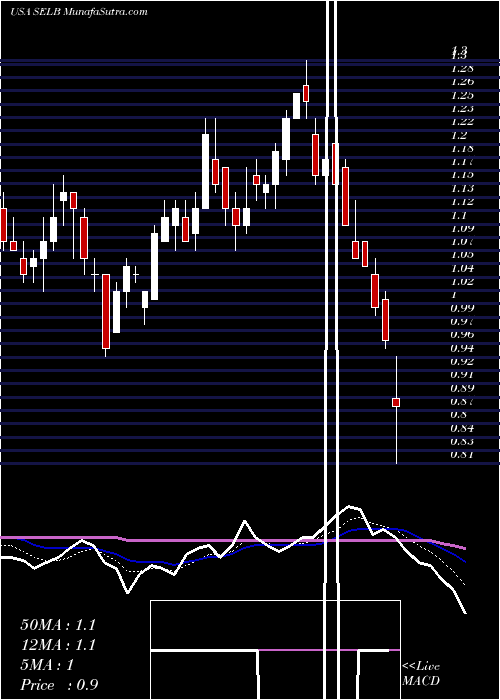Click the 1.1 price axis label
The width and height of the screenshot is (500, 700).
click(x=459, y=215)
